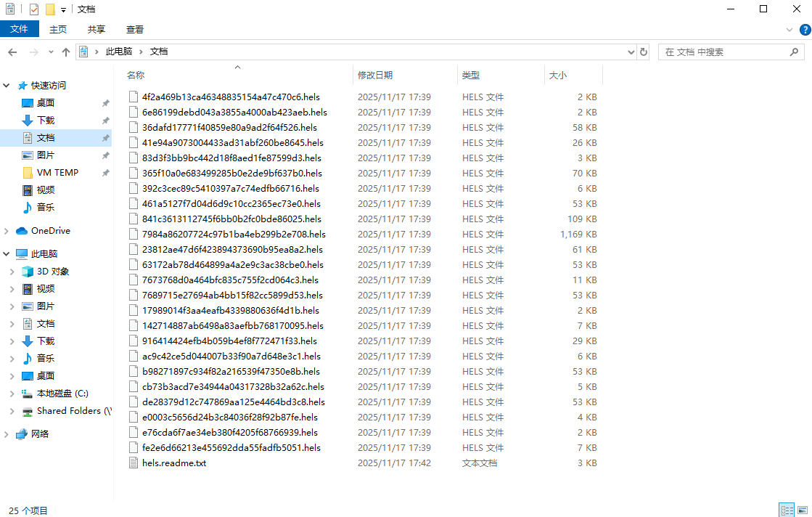The image size is (812, 517).
Task: Click the Properties quick access toolbar icon
Action: tap(34, 9)
